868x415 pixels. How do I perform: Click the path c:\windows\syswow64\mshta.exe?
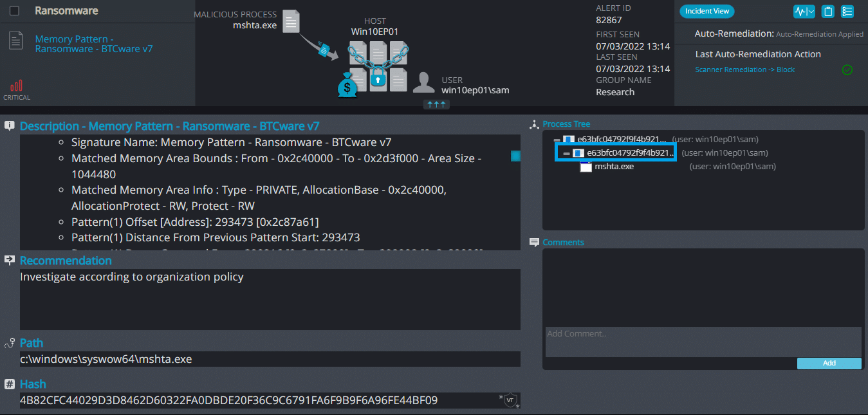click(x=106, y=359)
